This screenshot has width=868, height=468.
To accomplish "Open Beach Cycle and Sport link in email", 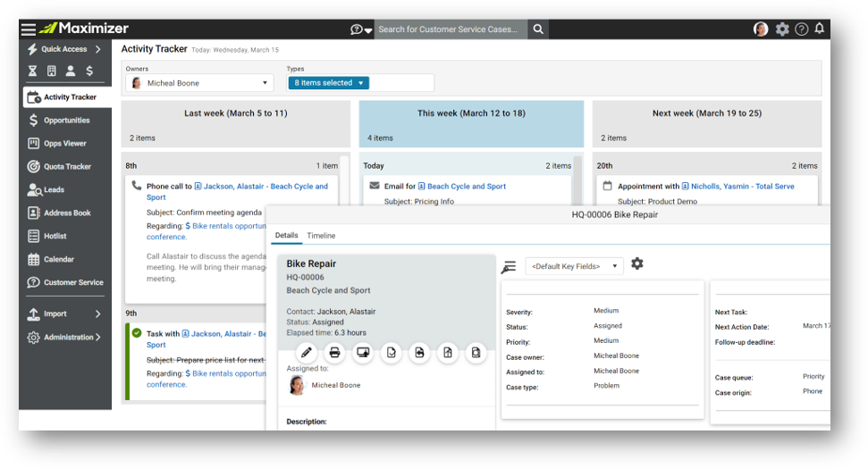I will click(466, 187).
